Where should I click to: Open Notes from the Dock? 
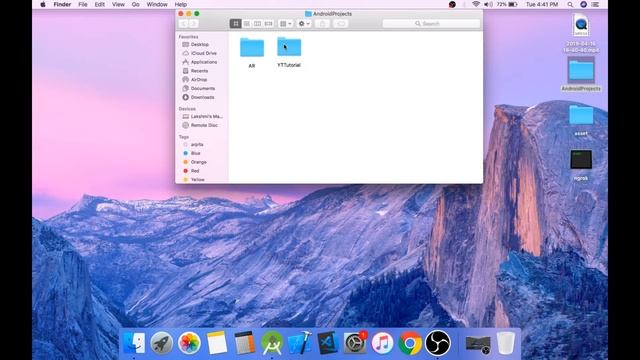click(217, 343)
